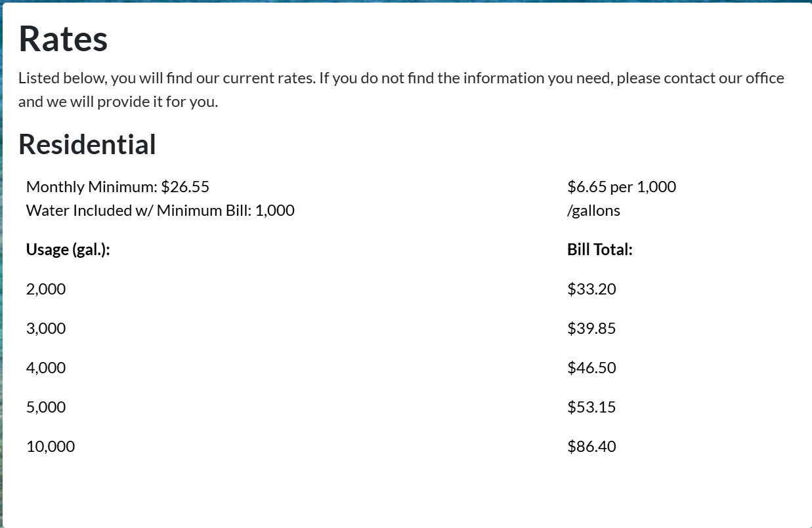Screen dimensions: 812x528
Task: Select the 4,000 usage row value
Action: pyautogui.click(x=46, y=368)
